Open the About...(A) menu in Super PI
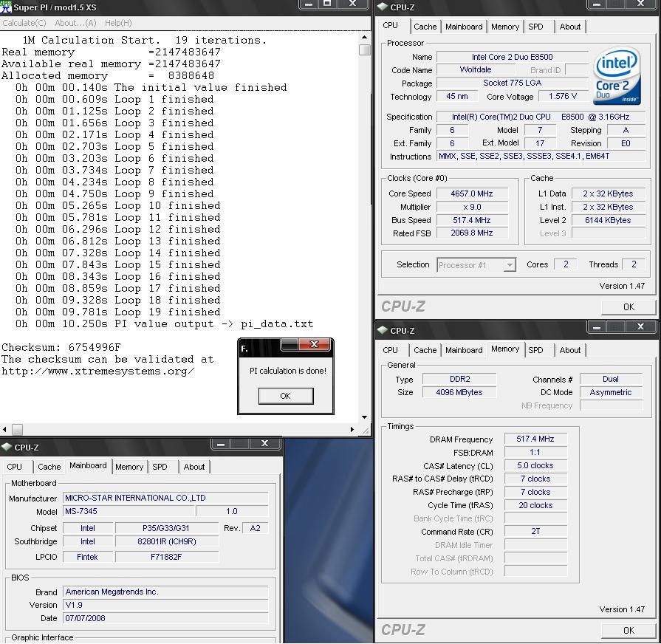The height and width of the screenshot is (644, 661). click(75, 23)
